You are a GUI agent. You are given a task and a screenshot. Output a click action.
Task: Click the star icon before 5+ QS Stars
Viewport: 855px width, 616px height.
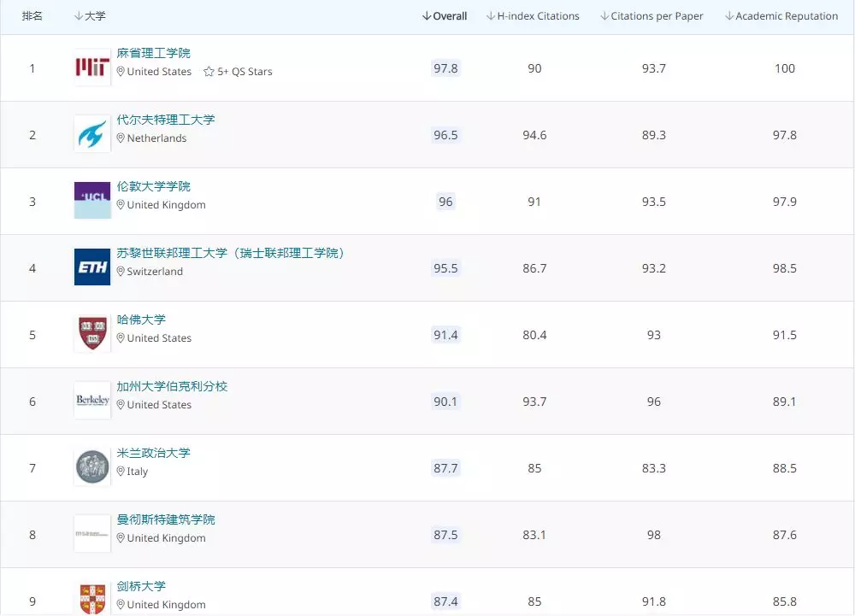208,72
